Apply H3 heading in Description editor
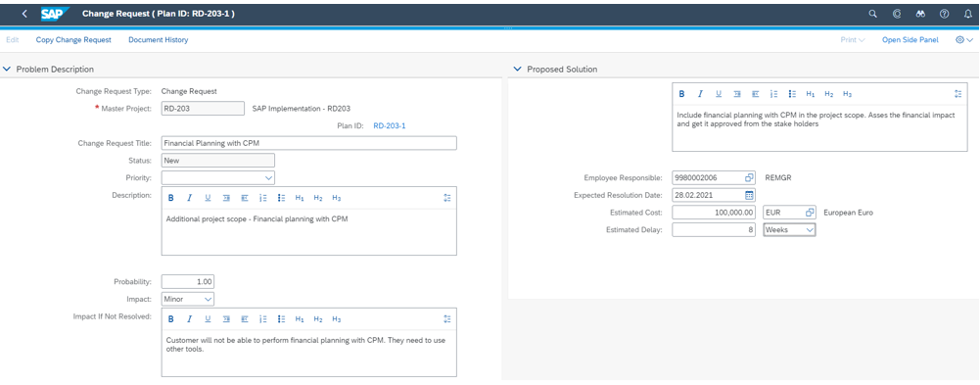 pyautogui.click(x=336, y=198)
